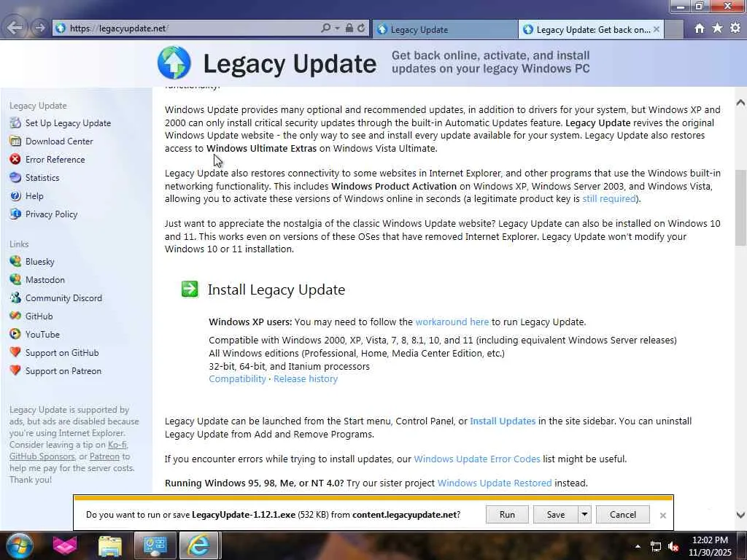This screenshot has height=560, width=747.
Task: Click the Legacy Update globe logo
Action: coord(174,63)
